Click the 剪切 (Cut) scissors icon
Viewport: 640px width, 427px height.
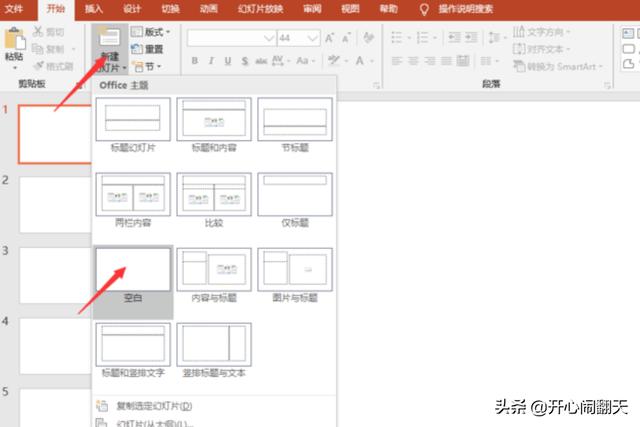pyautogui.click(x=39, y=31)
